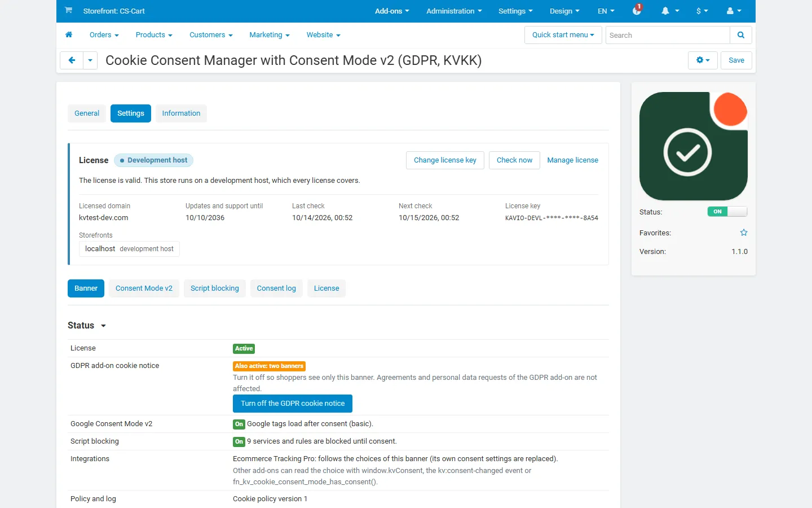Change language via EN dropdown

pos(606,11)
